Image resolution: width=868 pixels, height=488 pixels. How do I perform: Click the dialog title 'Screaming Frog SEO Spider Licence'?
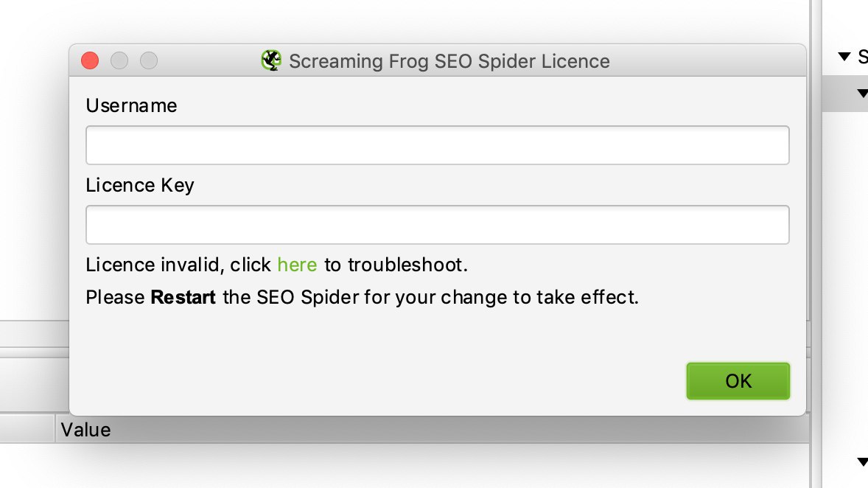tap(449, 61)
